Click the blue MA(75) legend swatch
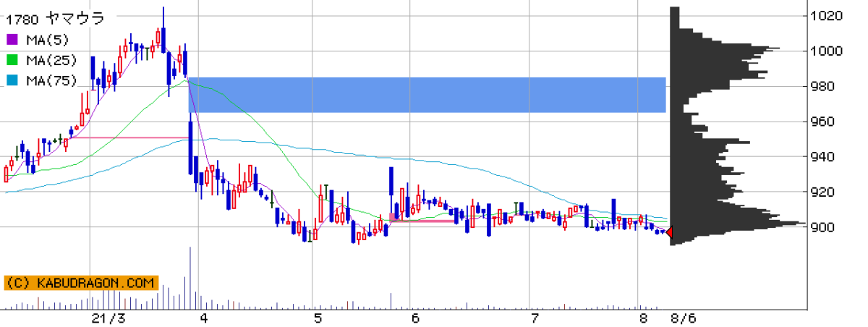 coord(12,81)
